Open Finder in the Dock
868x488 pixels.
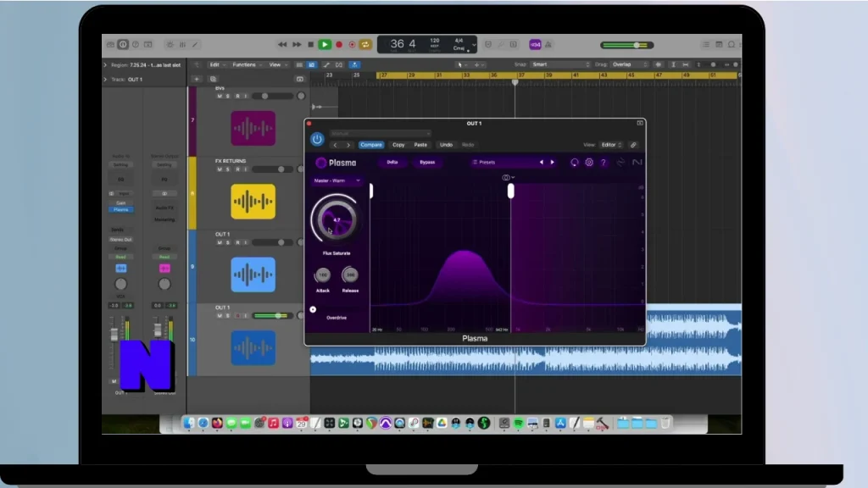[189, 424]
